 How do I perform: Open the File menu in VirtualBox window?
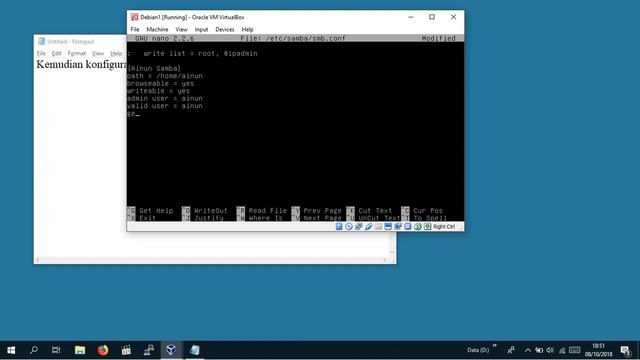[x=135, y=29]
